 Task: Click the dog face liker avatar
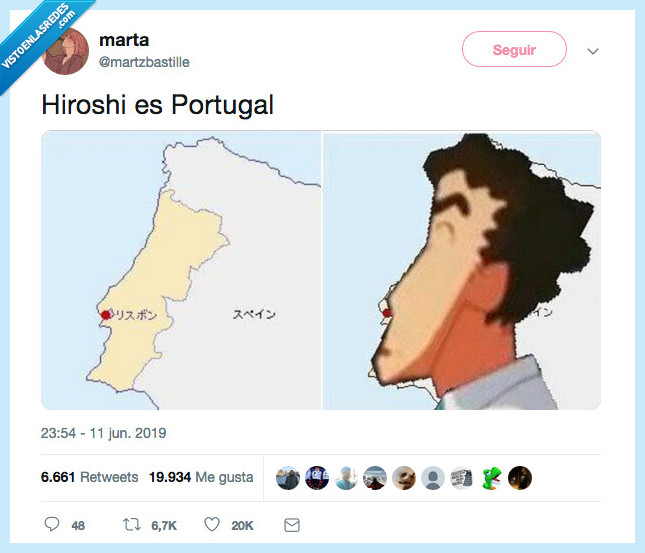point(404,478)
